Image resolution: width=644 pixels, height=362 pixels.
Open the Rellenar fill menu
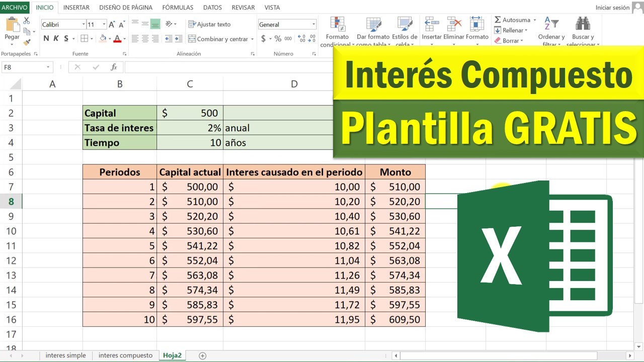[x=511, y=30]
